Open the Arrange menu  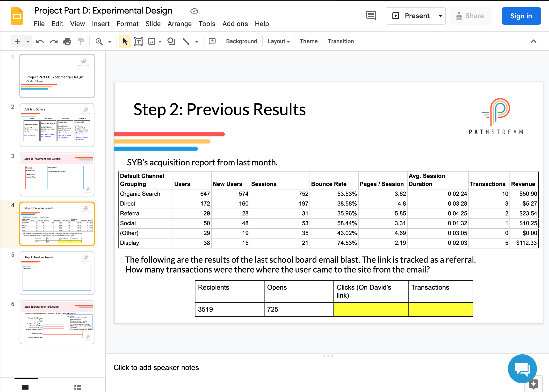pos(180,24)
